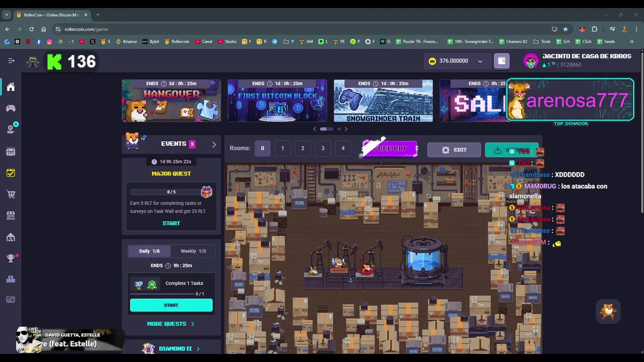Open the 189.- Snowgrinder bookmark
Screen dimensions: 644x362
pyautogui.click(x=470, y=41)
